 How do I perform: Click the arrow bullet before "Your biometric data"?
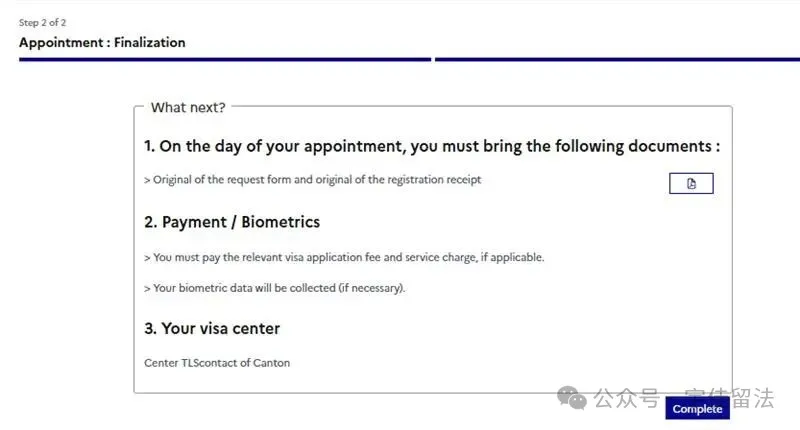point(147,288)
